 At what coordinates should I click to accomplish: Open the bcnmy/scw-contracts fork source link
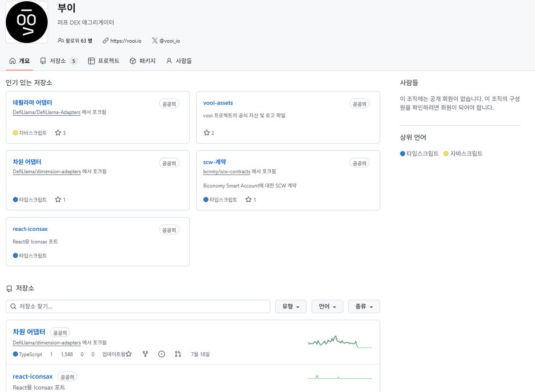click(x=226, y=171)
